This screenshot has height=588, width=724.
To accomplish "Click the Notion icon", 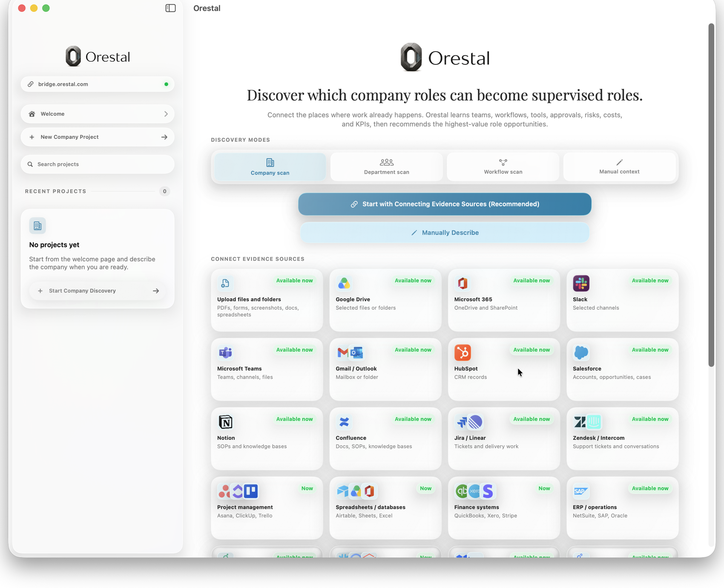I will pos(225,422).
